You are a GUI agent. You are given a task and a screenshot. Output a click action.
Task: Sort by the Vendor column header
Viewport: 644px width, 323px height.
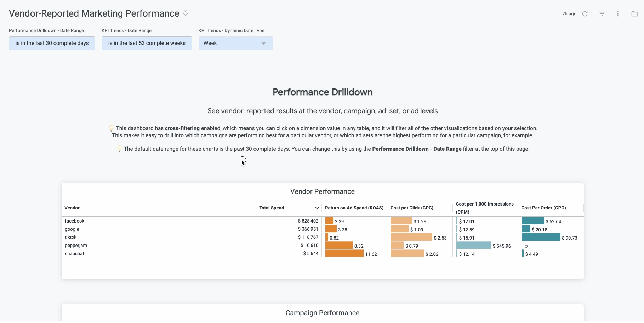(x=72, y=208)
